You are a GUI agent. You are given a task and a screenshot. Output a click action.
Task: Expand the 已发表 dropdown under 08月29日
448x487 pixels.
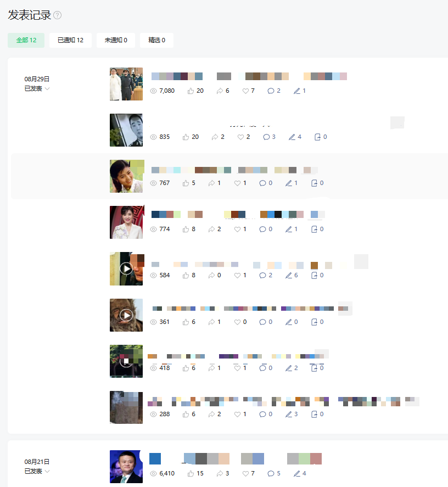37,89
